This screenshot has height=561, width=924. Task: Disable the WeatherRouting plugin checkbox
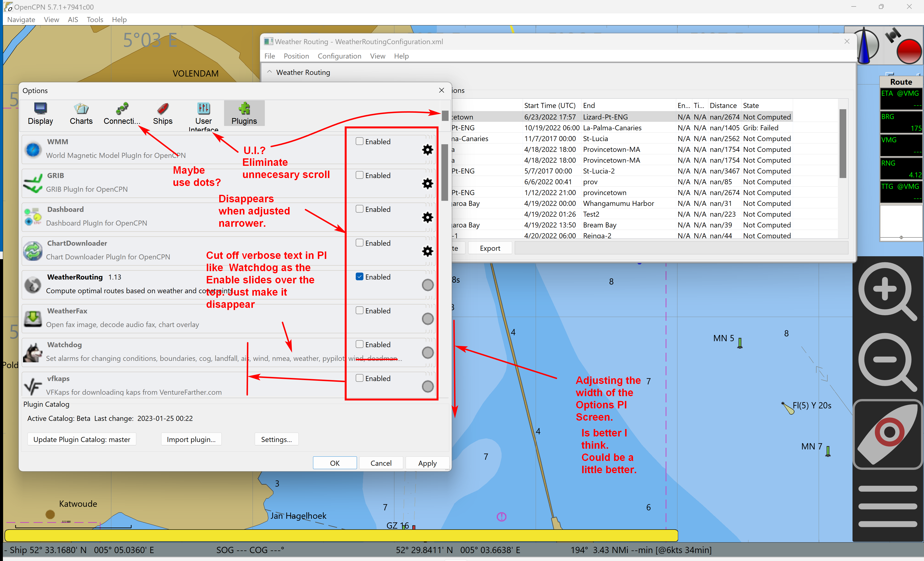click(x=359, y=276)
